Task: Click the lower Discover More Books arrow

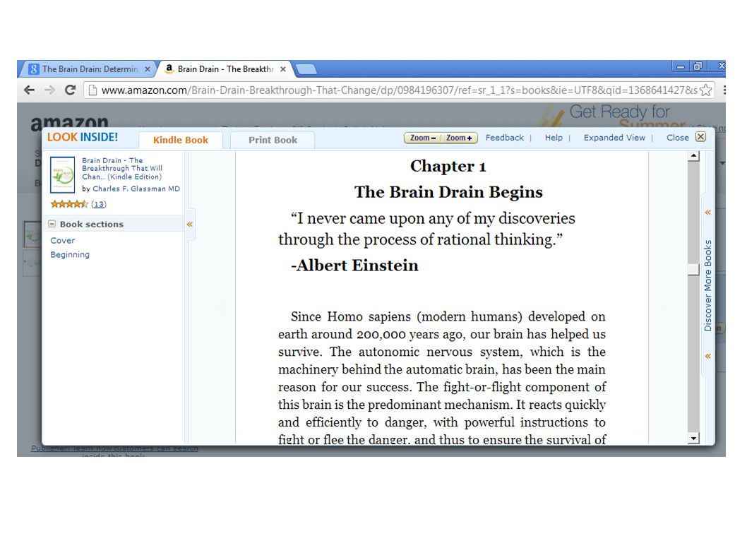Action: point(708,356)
